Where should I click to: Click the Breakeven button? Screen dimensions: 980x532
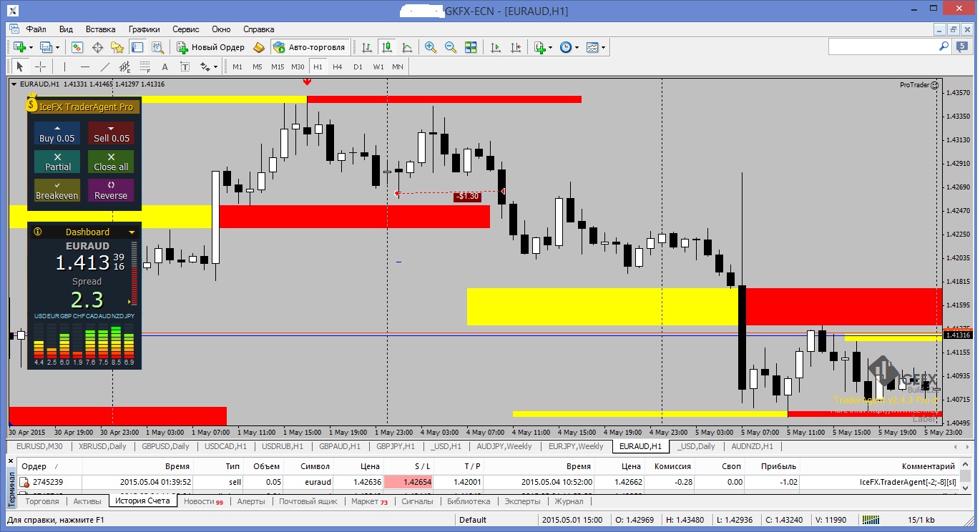(57, 190)
